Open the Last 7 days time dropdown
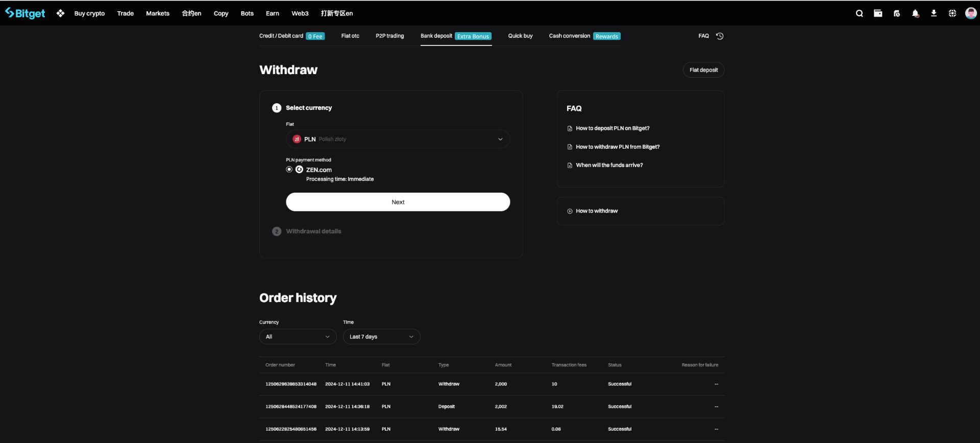 tap(381, 337)
